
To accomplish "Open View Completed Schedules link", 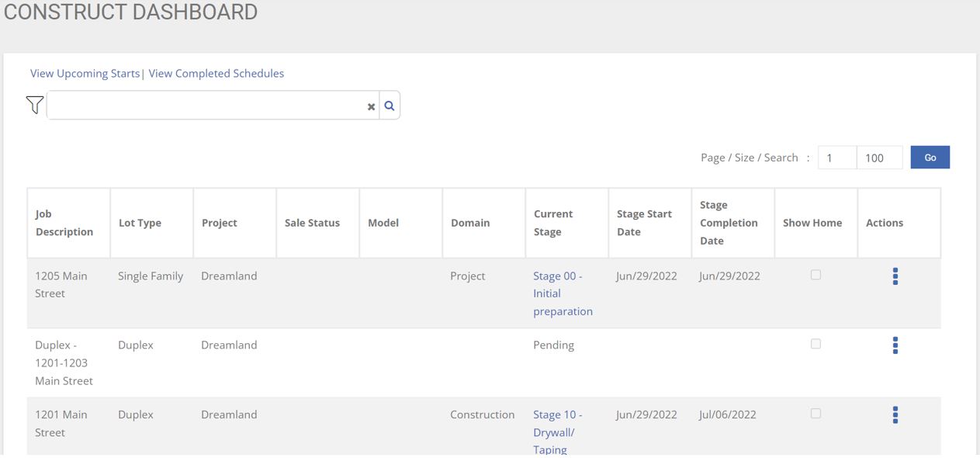I will [216, 73].
